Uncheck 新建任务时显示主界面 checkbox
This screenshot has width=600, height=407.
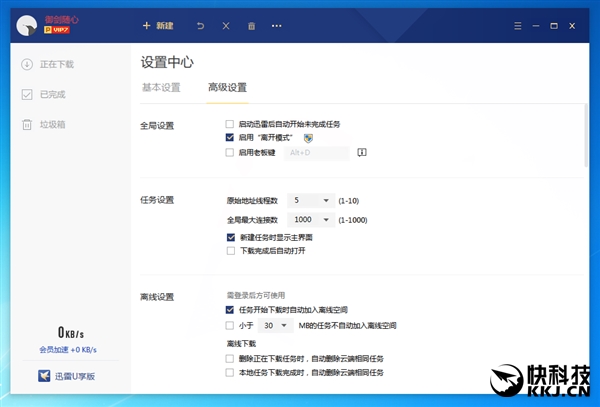pyautogui.click(x=231, y=237)
